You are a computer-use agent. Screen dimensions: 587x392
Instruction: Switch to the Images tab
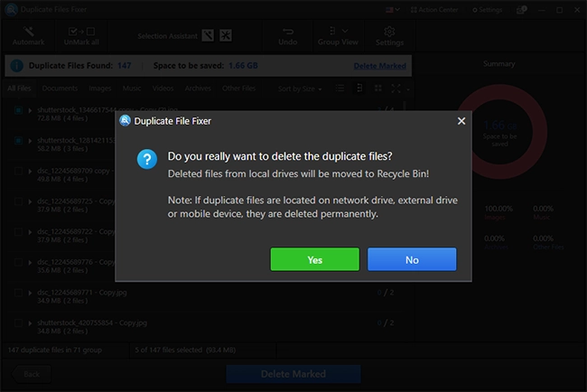pyautogui.click(x=100, y=89)
